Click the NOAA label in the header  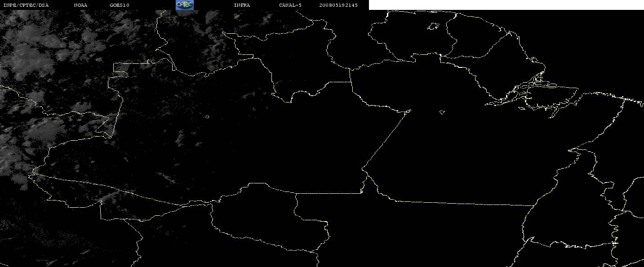click(x=80, y=5)
